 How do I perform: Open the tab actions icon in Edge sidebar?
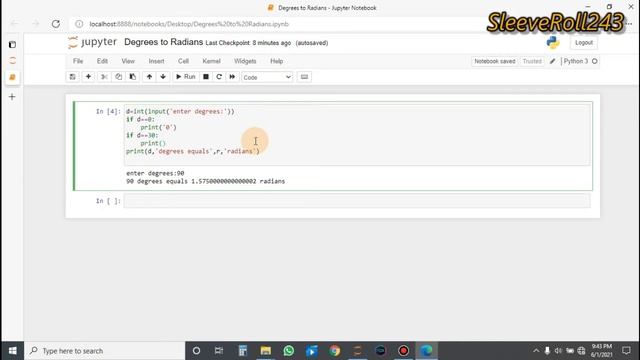12,44
